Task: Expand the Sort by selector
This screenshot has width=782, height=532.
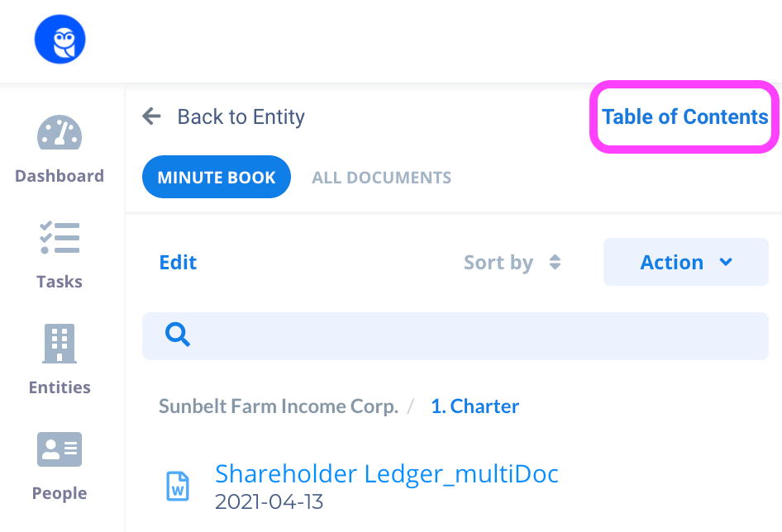Action: pyautogui.click(x=513, y=262)
